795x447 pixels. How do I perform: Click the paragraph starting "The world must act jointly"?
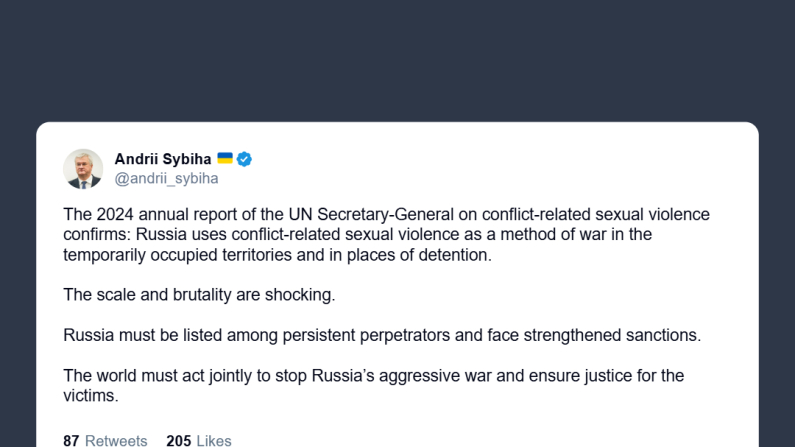click(373, 385)
